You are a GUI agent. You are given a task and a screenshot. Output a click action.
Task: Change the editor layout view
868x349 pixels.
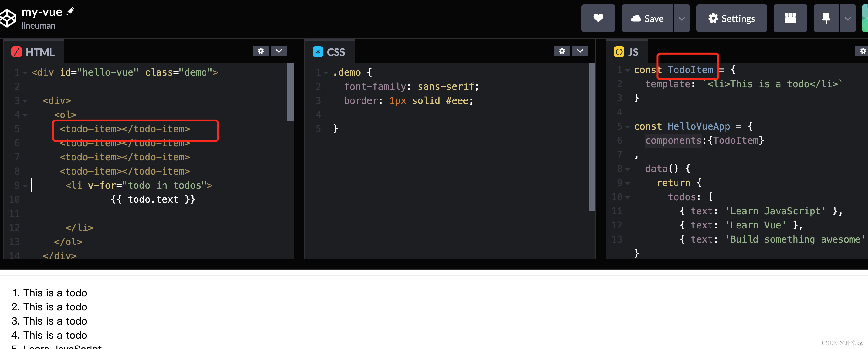click(x=790, y=18)
